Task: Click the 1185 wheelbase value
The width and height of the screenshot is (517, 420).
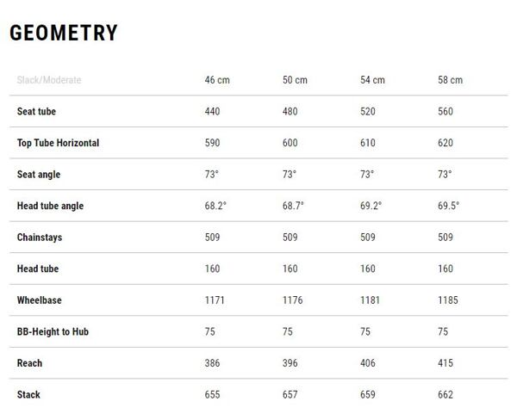Action: coord(448,300)
